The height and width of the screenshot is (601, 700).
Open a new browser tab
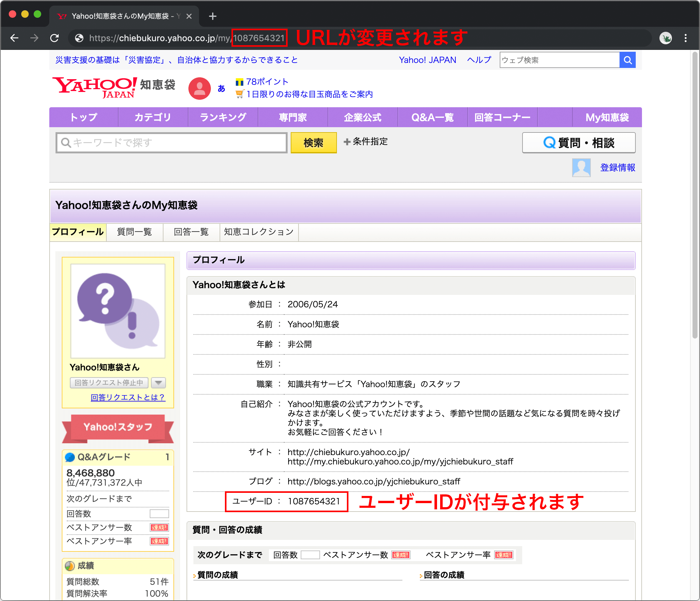[x=212, y=16]
